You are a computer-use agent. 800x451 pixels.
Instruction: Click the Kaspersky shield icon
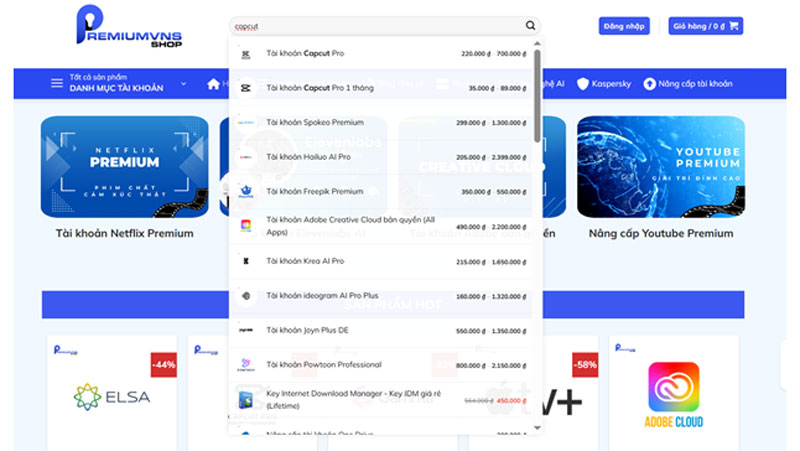(x=583, y=84)
